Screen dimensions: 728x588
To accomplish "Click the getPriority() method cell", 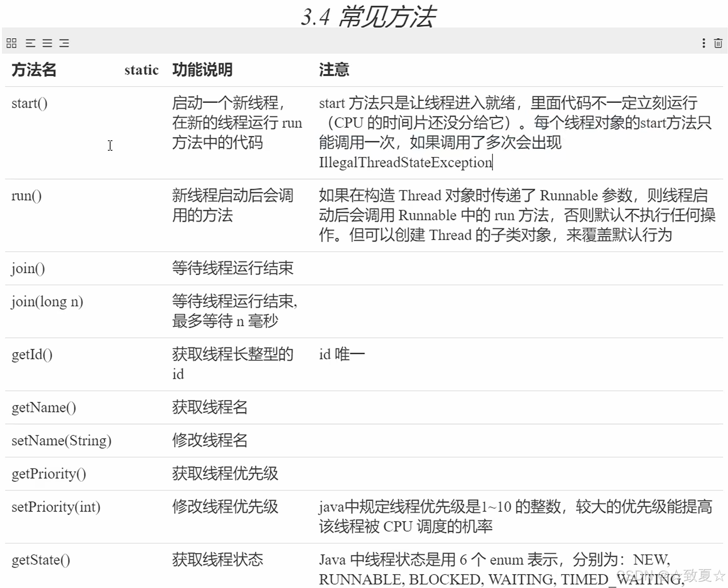I will coord(49,474).
